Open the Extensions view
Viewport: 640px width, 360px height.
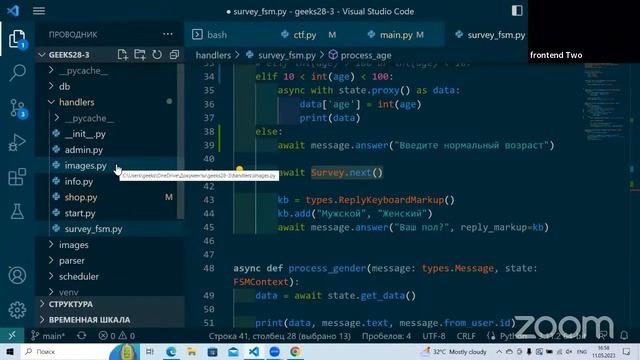(17, 177)
